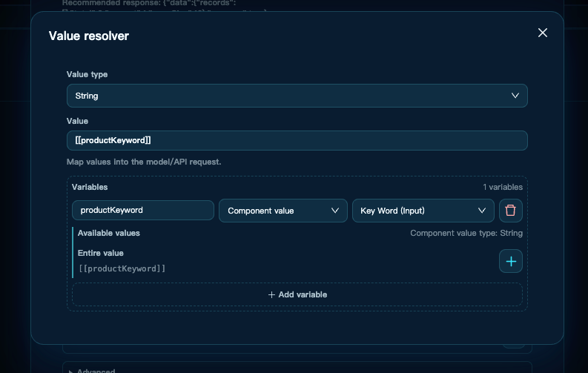Open the Component value source dropdown

click(283, 211)
